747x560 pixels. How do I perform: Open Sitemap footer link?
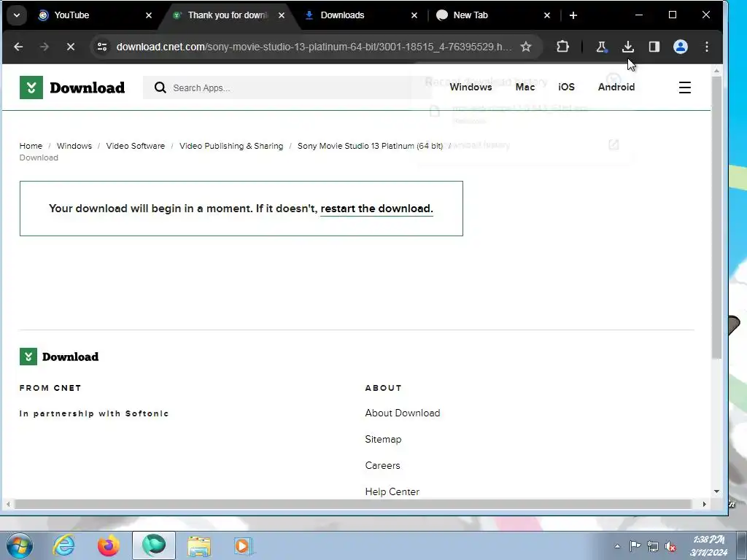point(383,439)
